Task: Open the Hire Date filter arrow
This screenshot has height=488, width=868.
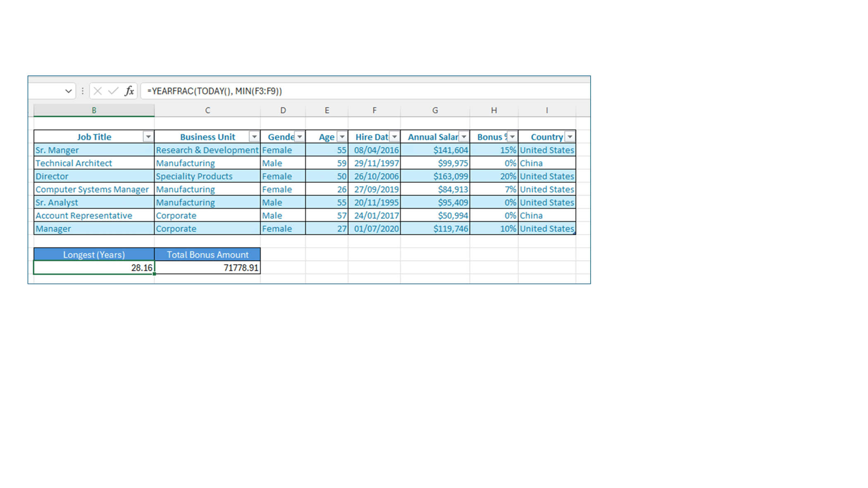Action: (x=395, y=137)
